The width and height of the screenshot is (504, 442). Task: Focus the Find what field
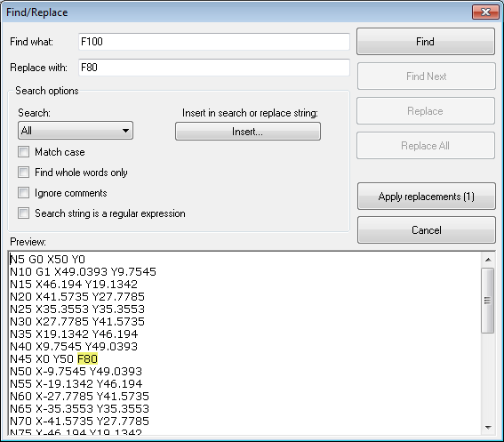pyautogui.click(x=214, y=42)
